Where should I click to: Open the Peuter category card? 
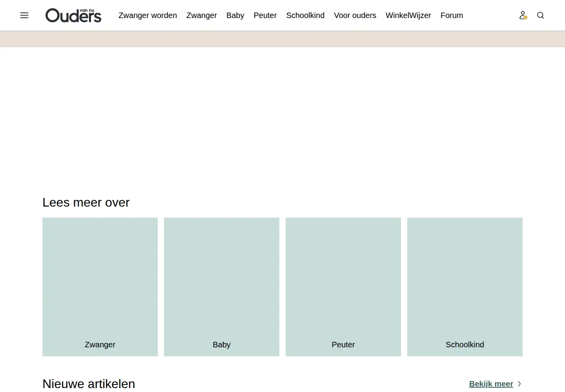point(343,287)
